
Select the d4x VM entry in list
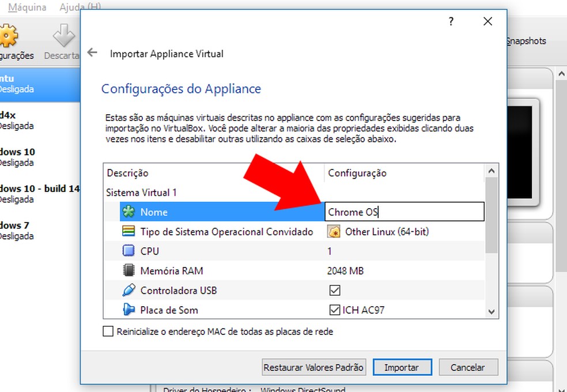coord(40,120)
